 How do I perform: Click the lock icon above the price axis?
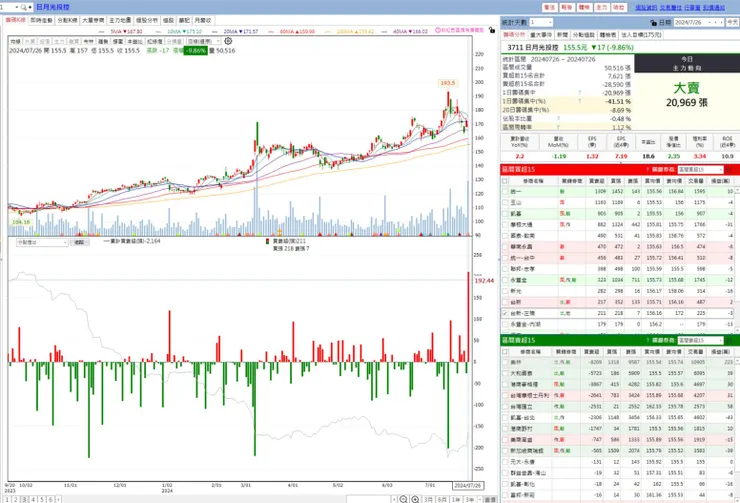tap(492, 30)
